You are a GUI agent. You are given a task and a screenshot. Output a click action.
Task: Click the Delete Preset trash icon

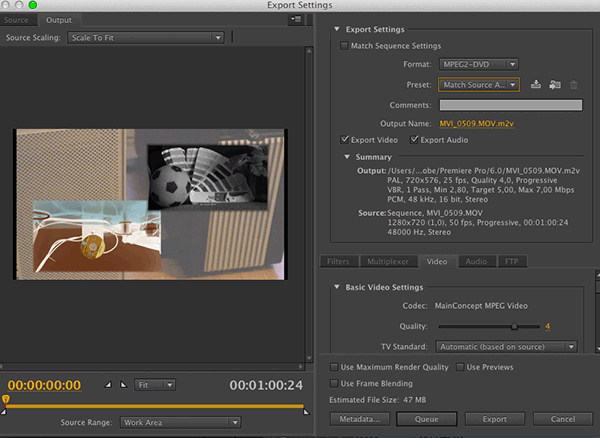pos(574,85)
